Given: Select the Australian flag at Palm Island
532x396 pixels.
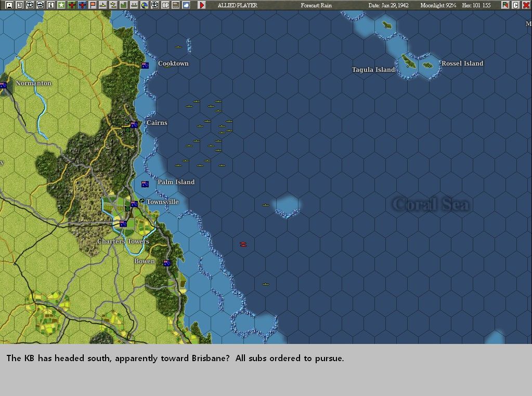Looking at the screenshot, I should pos(145,184).
